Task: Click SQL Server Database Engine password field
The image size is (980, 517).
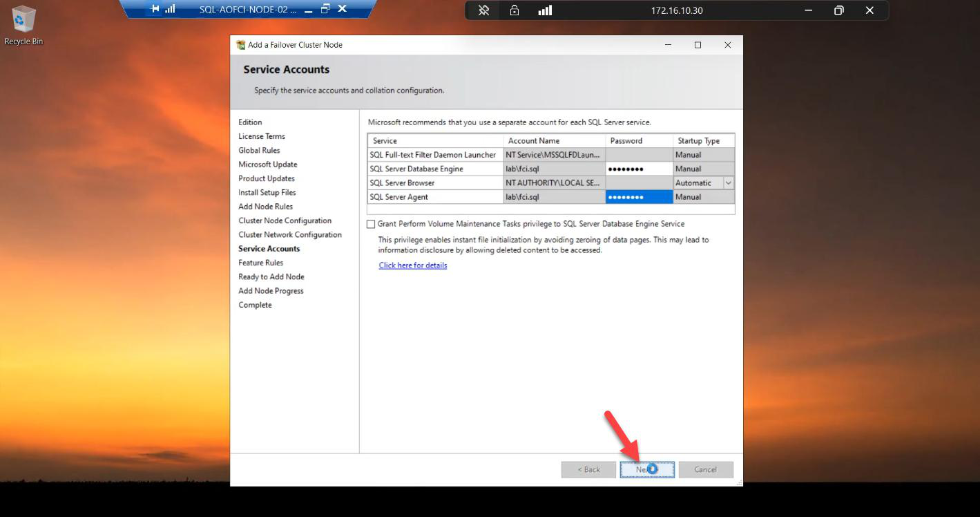Action: point(639,169)
